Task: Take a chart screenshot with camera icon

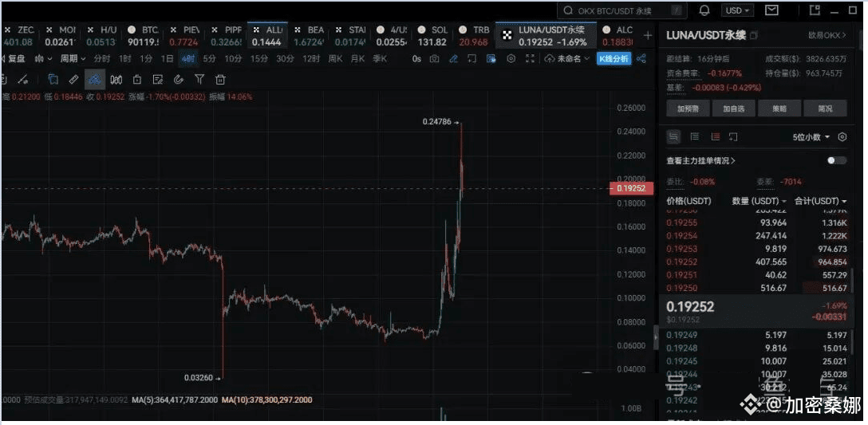Action: [x=435, y=58]
